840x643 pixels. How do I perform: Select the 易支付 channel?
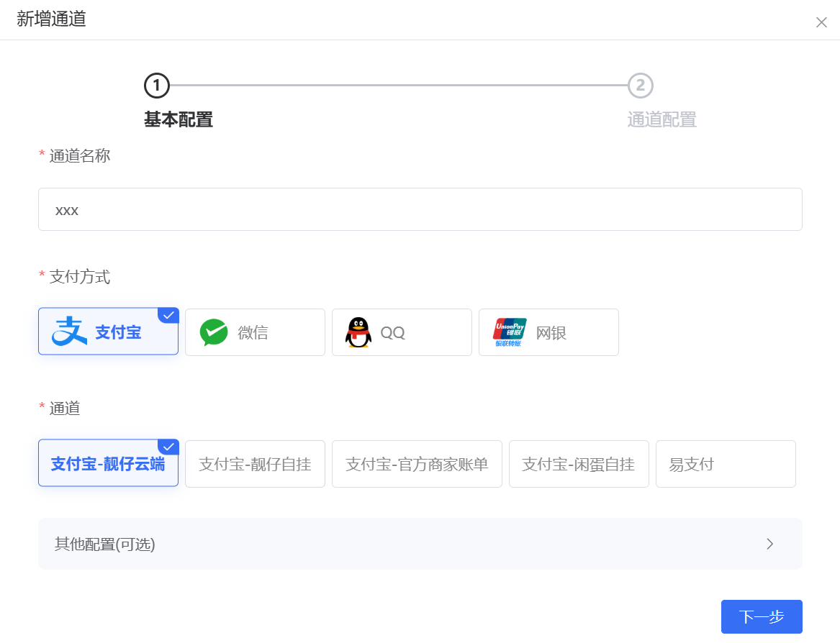[726, 464]
